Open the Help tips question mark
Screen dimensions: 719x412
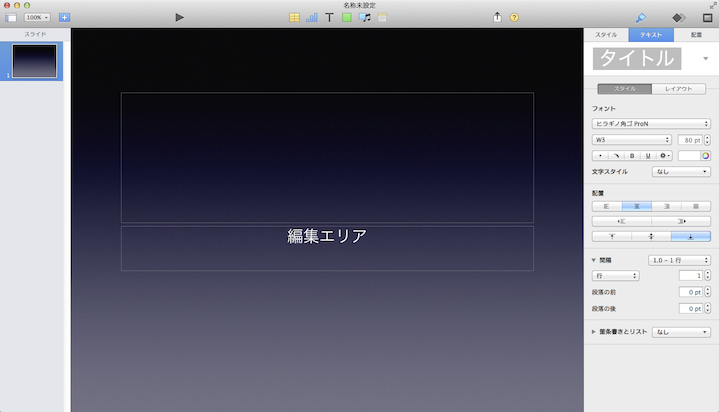coord(514,17)
